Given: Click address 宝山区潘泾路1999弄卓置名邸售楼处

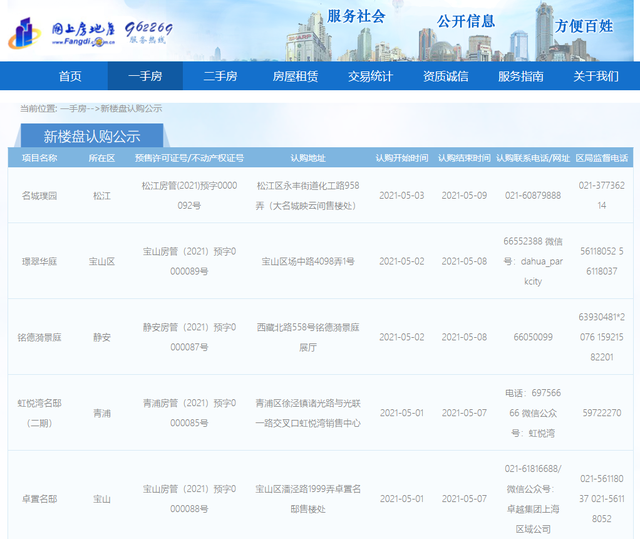Looking at the screenshot, I should coord(308,499).
